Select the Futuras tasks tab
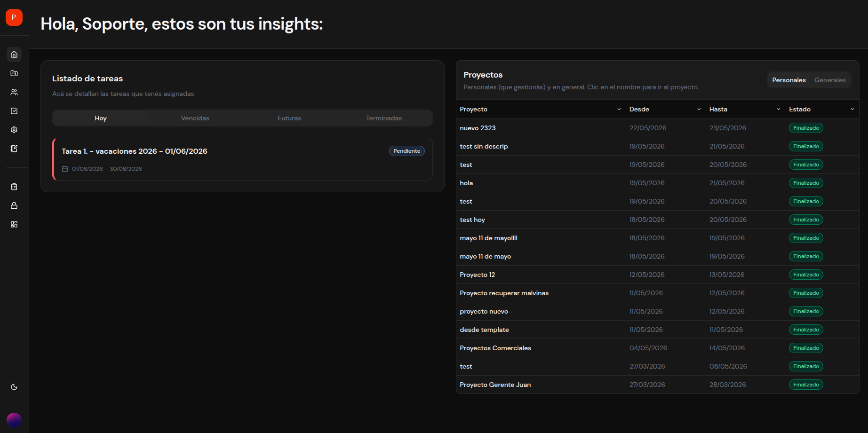 (x=289, y=118)
